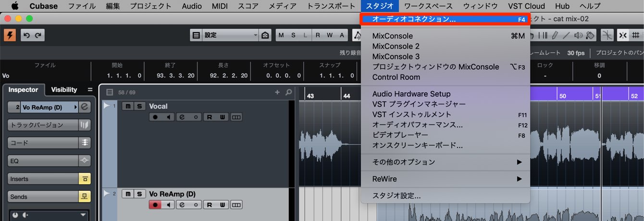Expand the Inserts Inspector section
Viewport: 644px width, 221px height.
pyautogui.click(x=43, y=179)
